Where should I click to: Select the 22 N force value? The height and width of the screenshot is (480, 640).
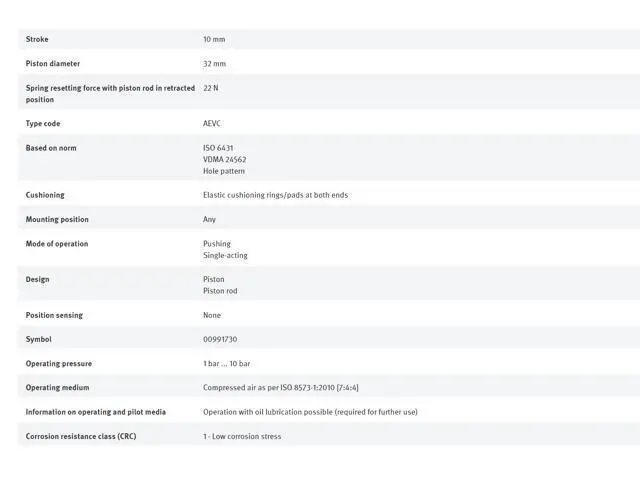pos(211,88)
